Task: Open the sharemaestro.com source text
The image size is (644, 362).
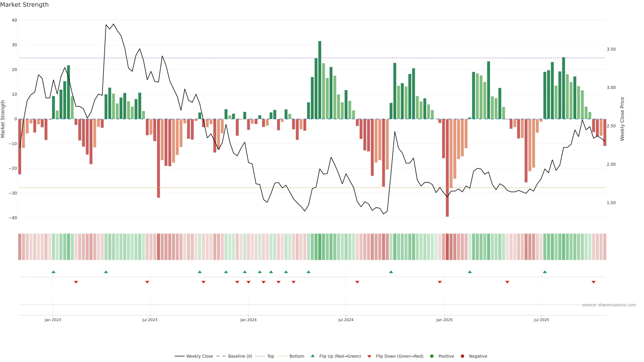Action: click(x=609, y=305)
